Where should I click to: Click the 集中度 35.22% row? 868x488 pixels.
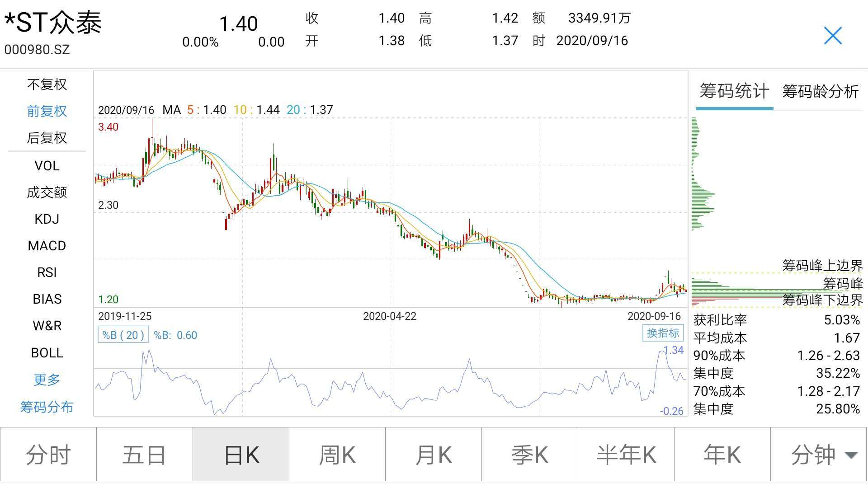[776, 373]
